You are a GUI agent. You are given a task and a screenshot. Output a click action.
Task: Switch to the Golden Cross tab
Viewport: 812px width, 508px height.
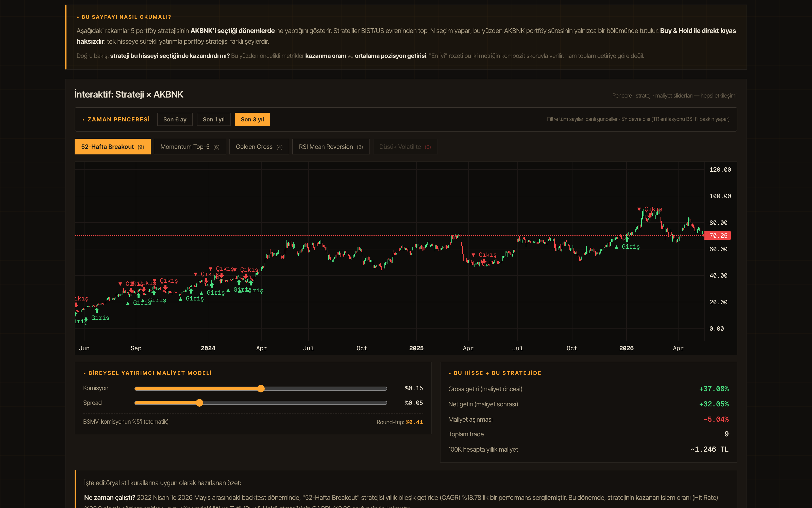259,147
